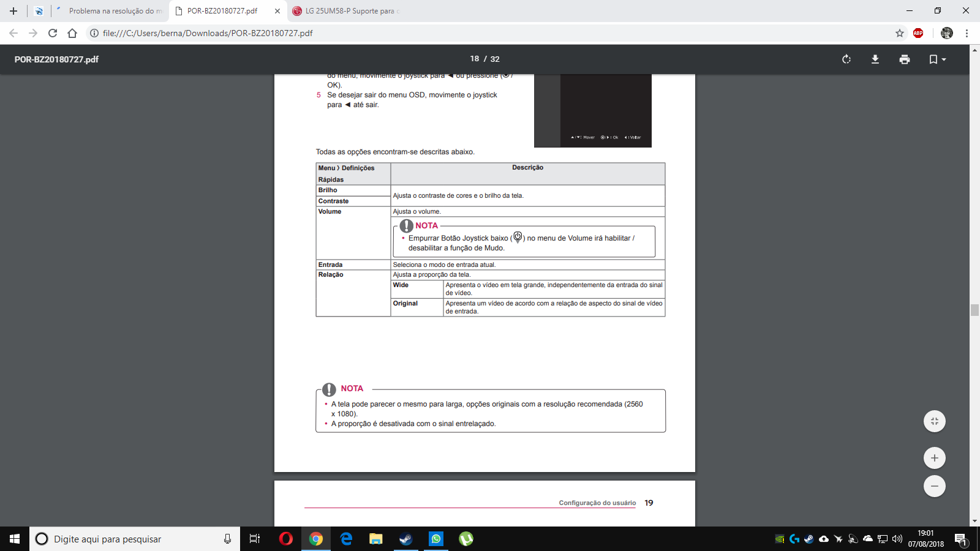The height and width of the screenshot is (551, 980).
Task: Click the fit to page button
Action: click(935, 421)
